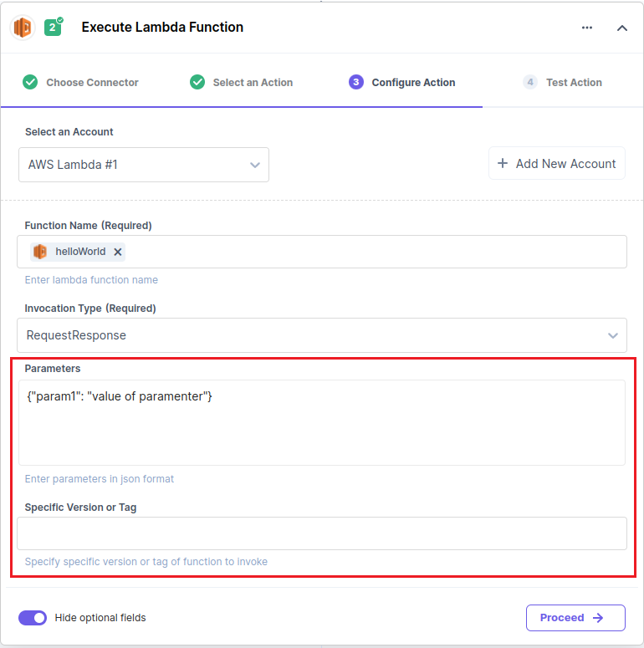Remove the helloWorld function tag

pyautogui.click(x=118, y=252)
